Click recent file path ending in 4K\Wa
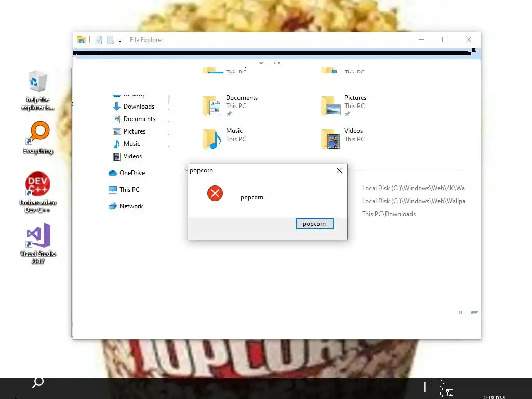This screenshot has width=532, height=399. (x=413, y=188)
